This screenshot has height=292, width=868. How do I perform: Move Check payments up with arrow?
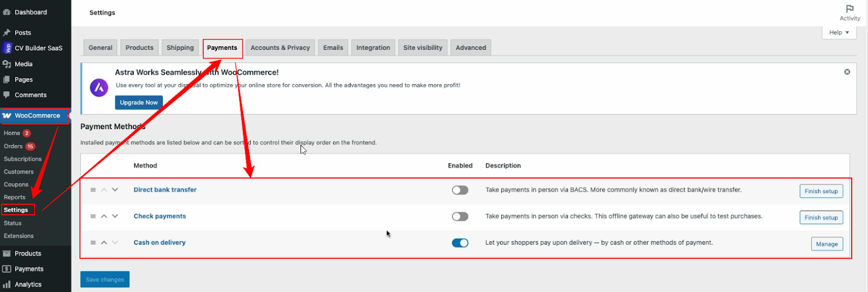104,216
